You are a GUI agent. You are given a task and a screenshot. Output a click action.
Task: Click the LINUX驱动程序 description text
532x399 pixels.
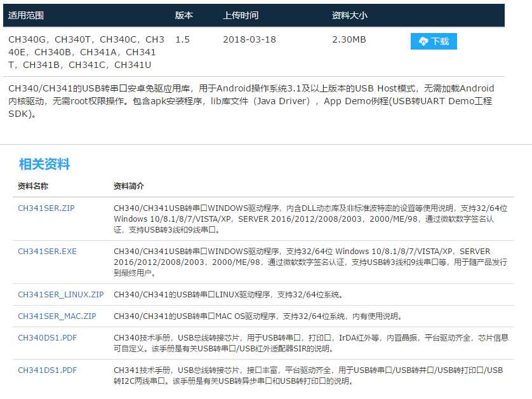pos(229,294)
